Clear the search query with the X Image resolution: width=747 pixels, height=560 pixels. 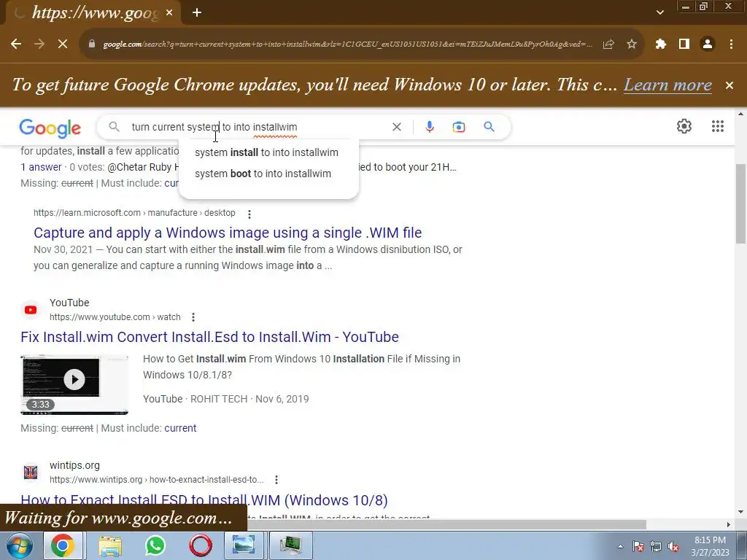(396, 127)
